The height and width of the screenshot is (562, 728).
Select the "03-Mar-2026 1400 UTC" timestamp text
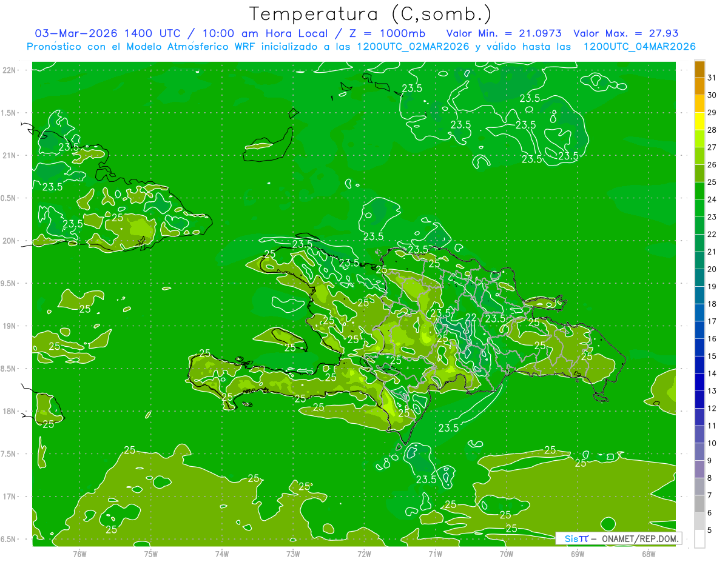tap(107, 33)
